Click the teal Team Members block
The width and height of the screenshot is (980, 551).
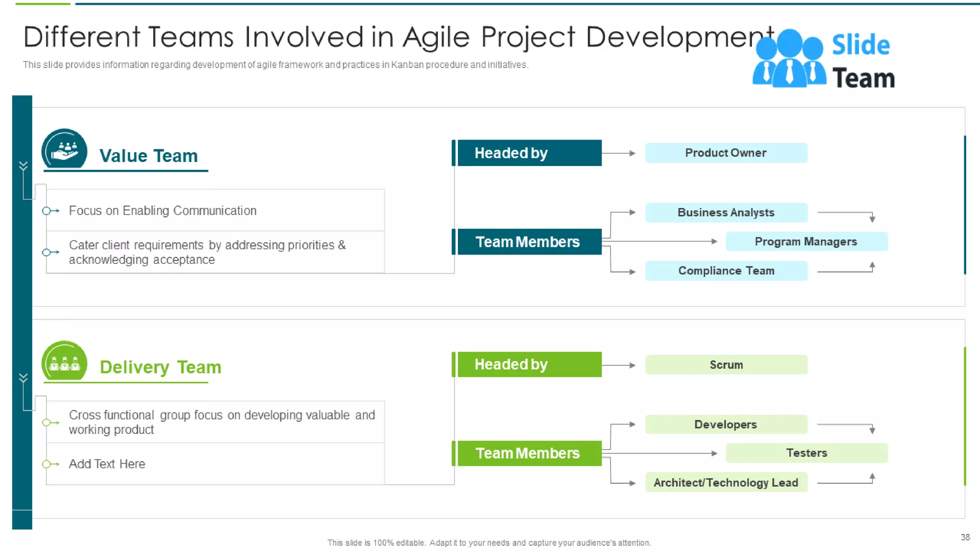[529, 242]
